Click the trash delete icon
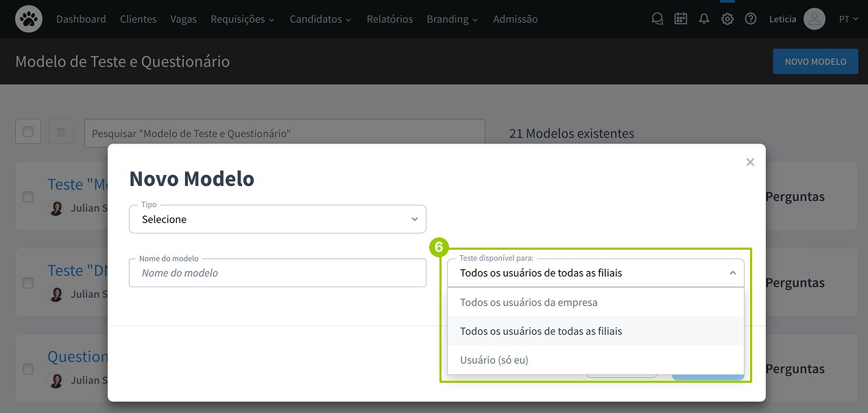Screen dimensions: 868x413 (61, 132)
